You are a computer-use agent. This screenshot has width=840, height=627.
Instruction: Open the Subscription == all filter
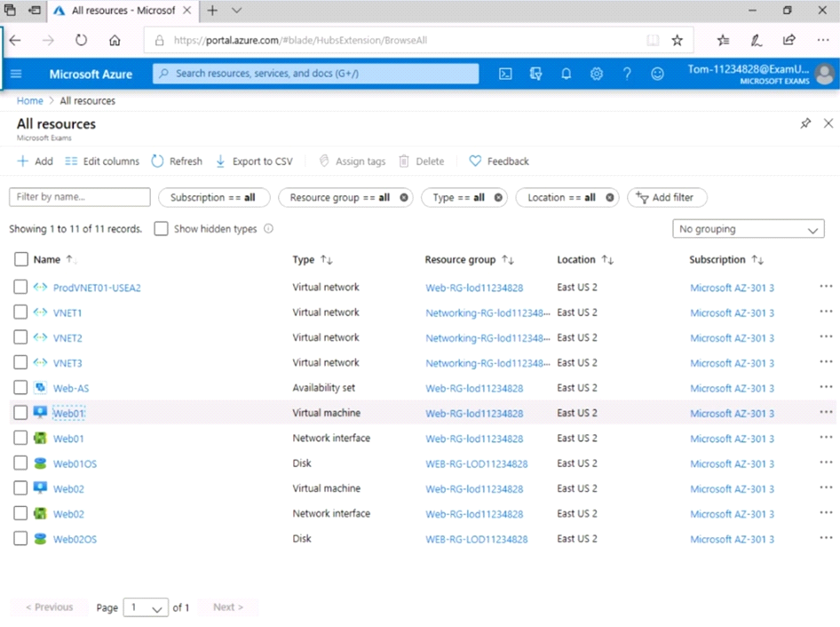214,197
